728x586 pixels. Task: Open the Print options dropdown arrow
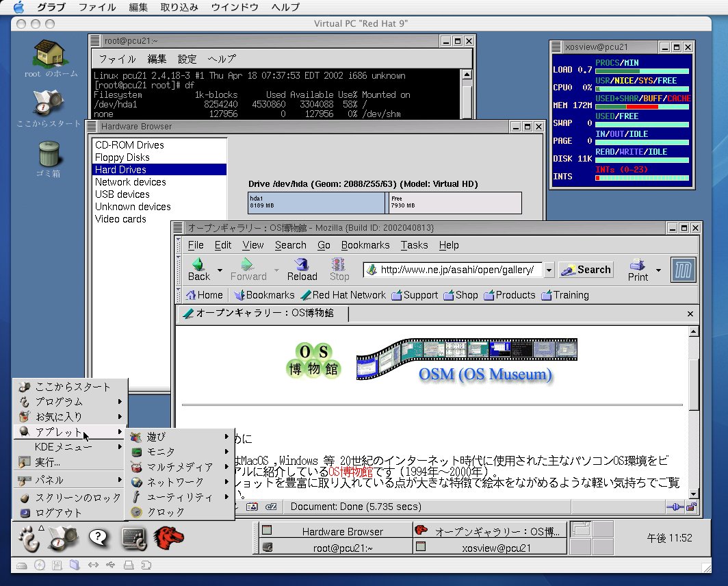[658, 270]
